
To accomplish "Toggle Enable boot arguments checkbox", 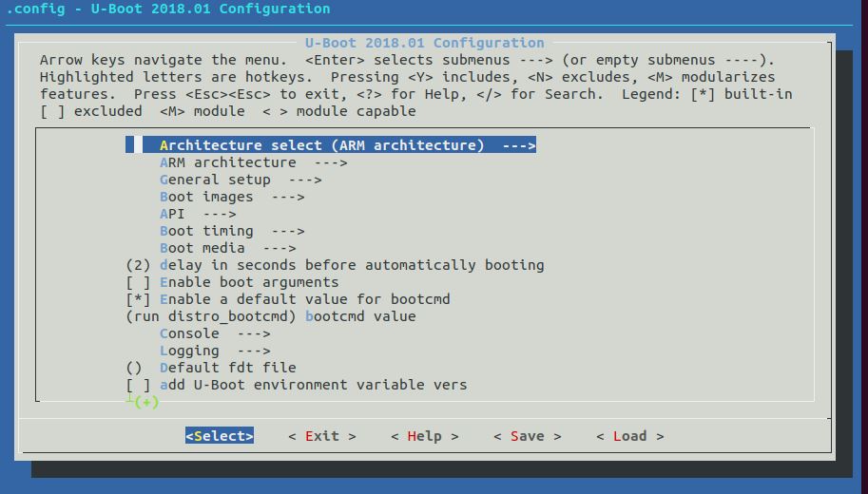I will point(232,282).
